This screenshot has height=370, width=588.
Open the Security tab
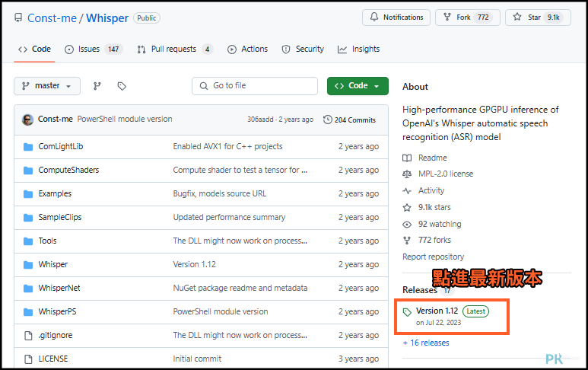(303, 49)
